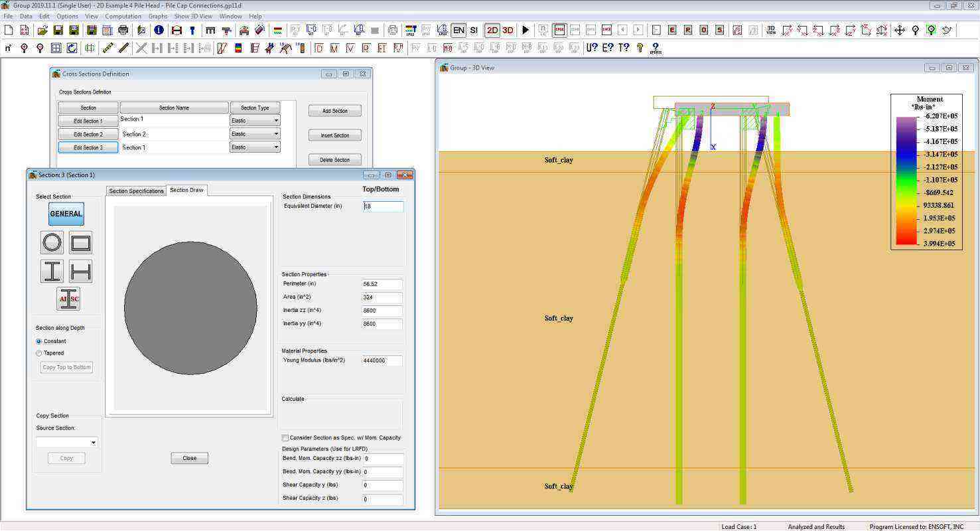Switch units to SI in the toolbar
The width and height of the screenshot is (980, 531).
474,30
